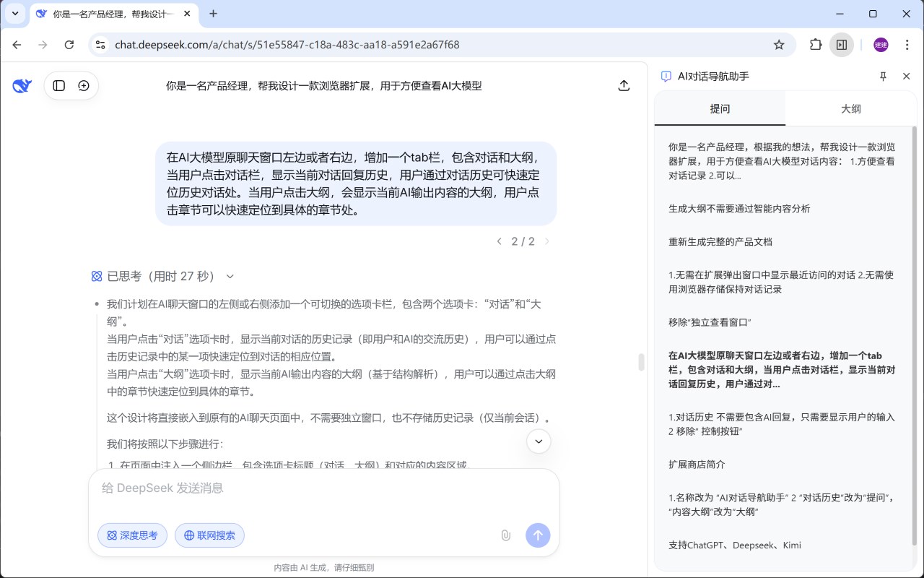Screen dimensions: 924x578
Task: Click the chat.deepseek.com address bar URL
Action: tap(287, 45)
